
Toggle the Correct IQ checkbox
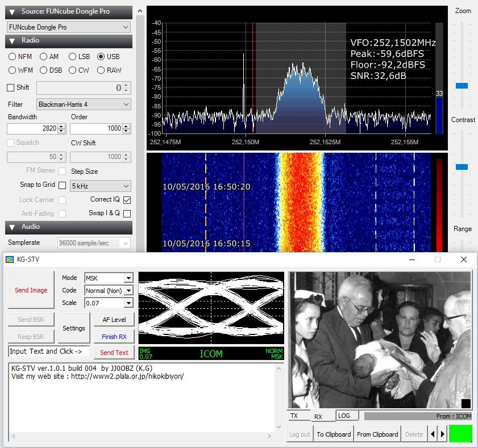(x=127, y=200)
